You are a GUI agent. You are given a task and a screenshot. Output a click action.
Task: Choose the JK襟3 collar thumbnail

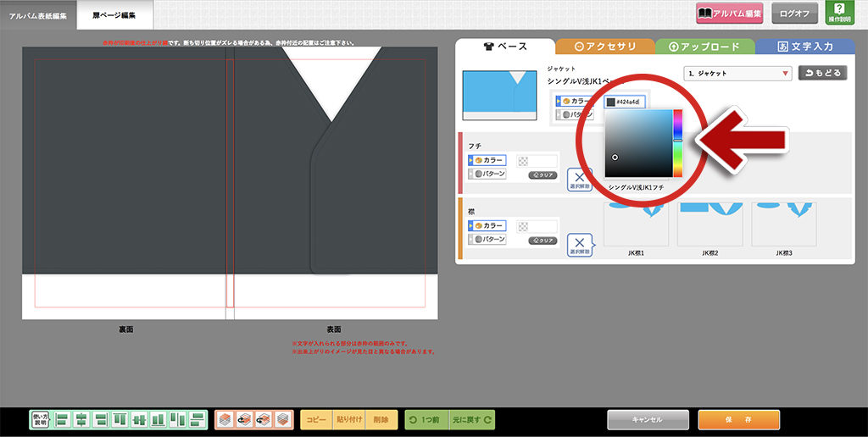point(784,224)
